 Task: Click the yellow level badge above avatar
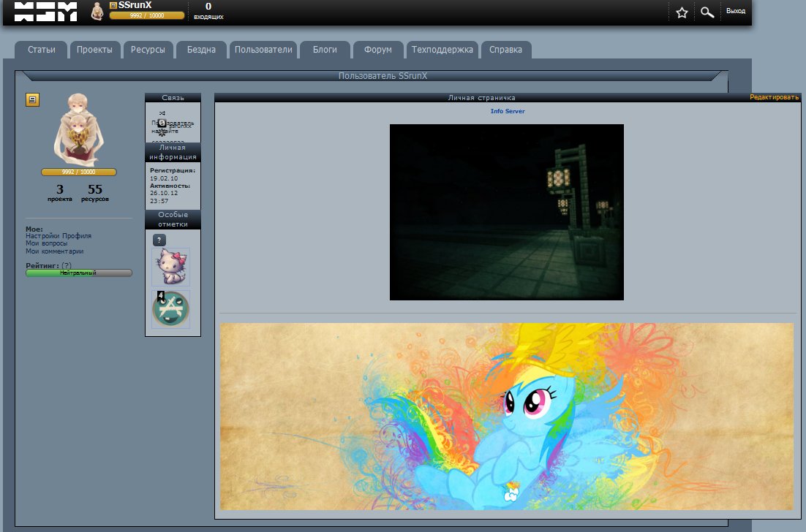32,100
